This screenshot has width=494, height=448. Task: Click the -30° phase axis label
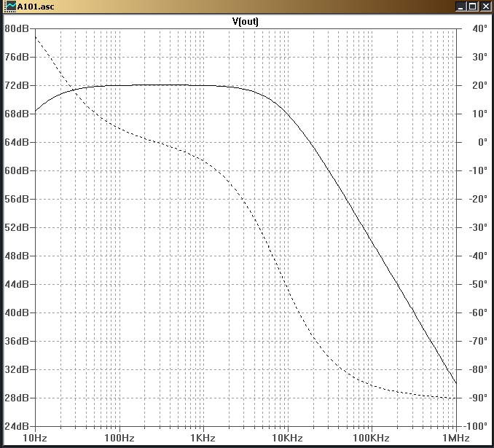click(478, 227)
